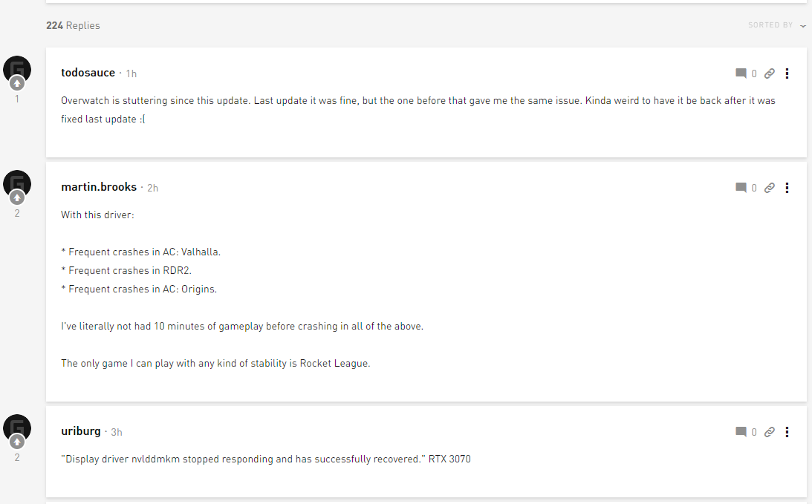Open uriburg's user profile link
812x504 pixels.
(80, 431)
